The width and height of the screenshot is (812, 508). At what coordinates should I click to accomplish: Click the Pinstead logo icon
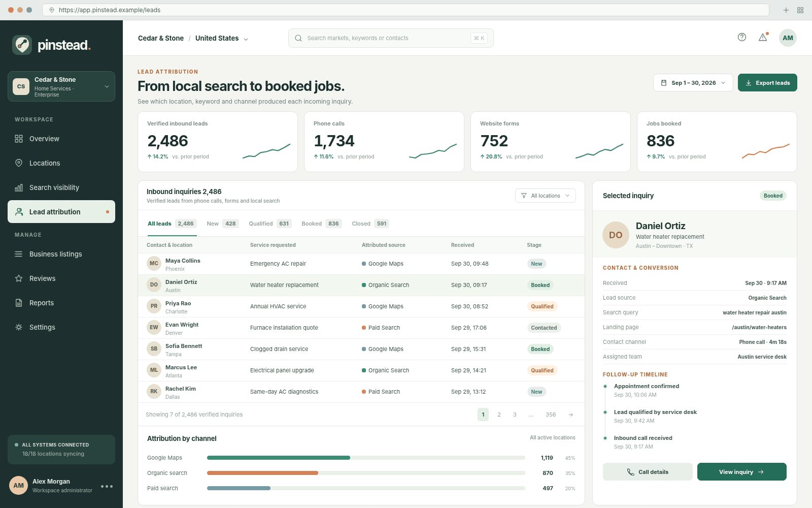pyautogui.click(x=22, y=45)
